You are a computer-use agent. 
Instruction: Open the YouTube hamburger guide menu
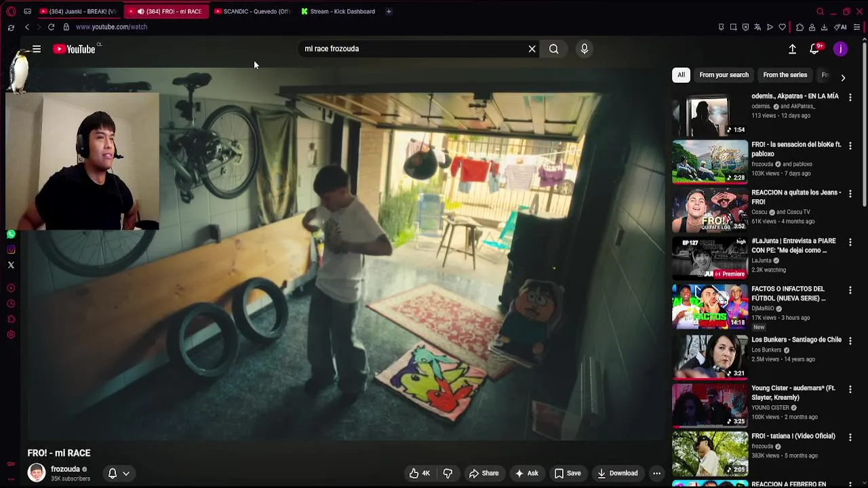37,49
